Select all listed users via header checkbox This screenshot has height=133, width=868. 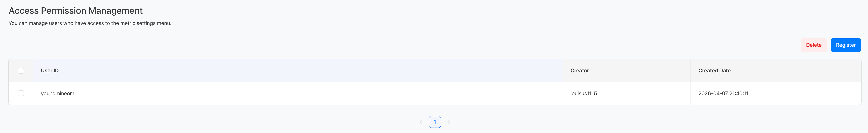pyautogui.click(x=21, y=70)
